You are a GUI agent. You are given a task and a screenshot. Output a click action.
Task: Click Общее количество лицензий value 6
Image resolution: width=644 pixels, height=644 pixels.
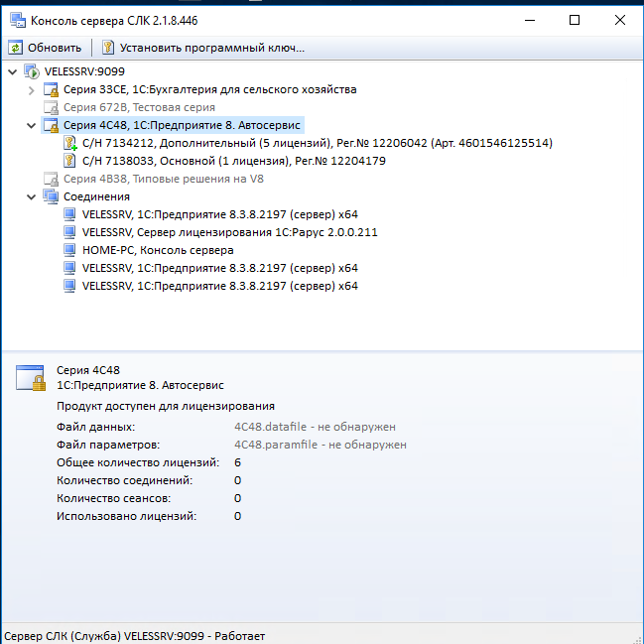coord(237,462)
